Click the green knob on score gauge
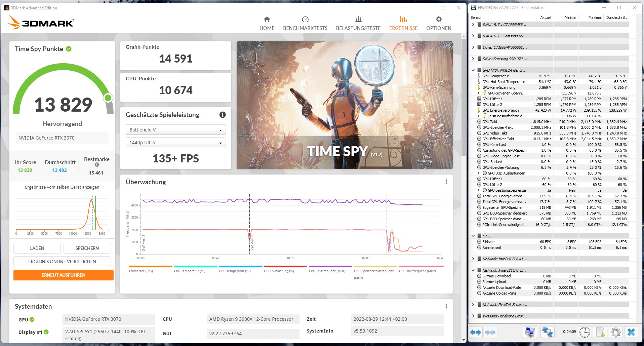The image size is (644, 346). (108, 98)
